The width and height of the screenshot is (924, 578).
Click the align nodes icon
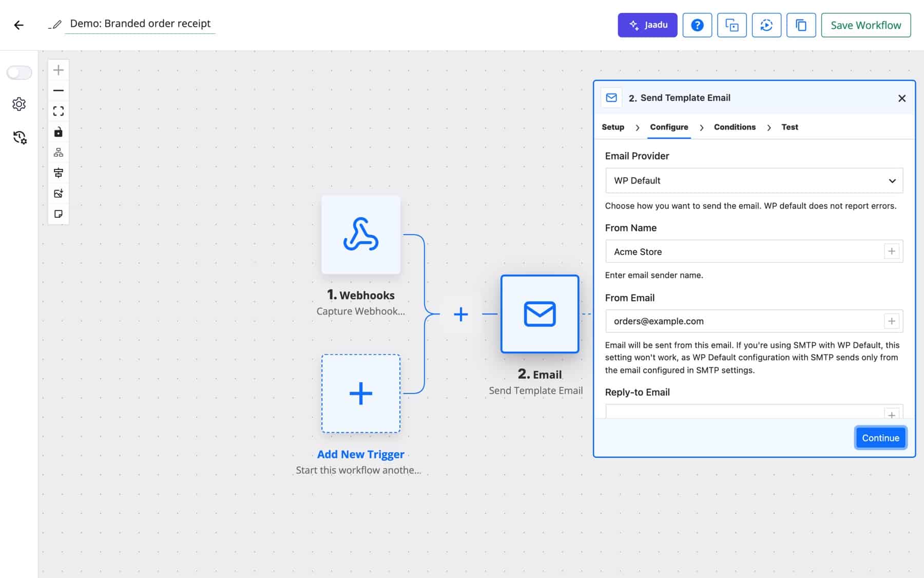[59, 173]
